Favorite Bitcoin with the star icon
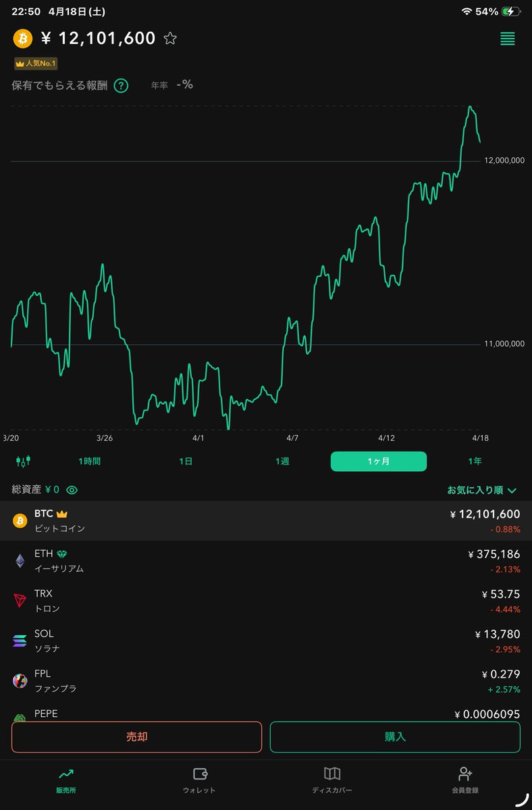This screenshot has width=532, height=810. tap(170, 38)
